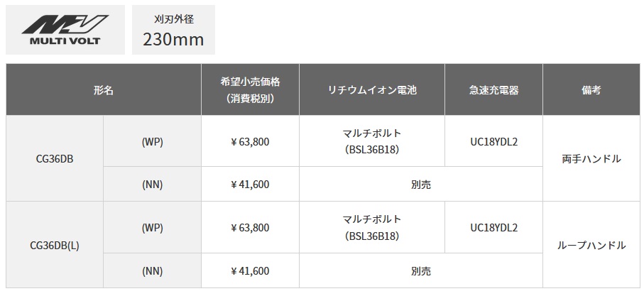The height and width of the screenshot is (296, 644).
Task: Click the (WP) cell under CG36DB
Action: pyautogui.click(x=153, y=141)
